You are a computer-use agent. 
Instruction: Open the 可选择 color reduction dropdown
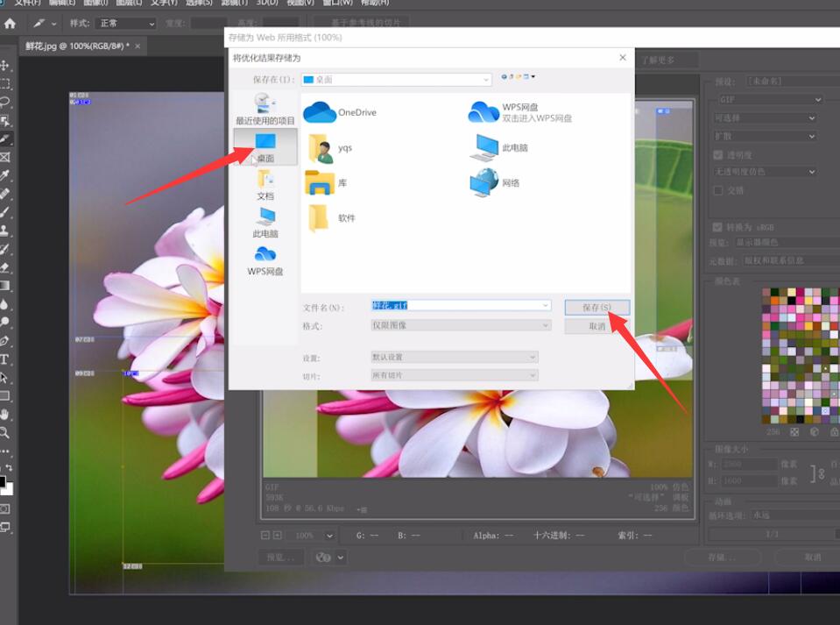[765, 118]
